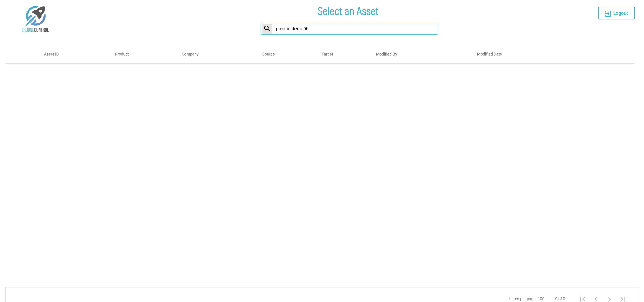Click the Target column header
The width and height of the screenshot is (644, 302).
tap(327, 54)
